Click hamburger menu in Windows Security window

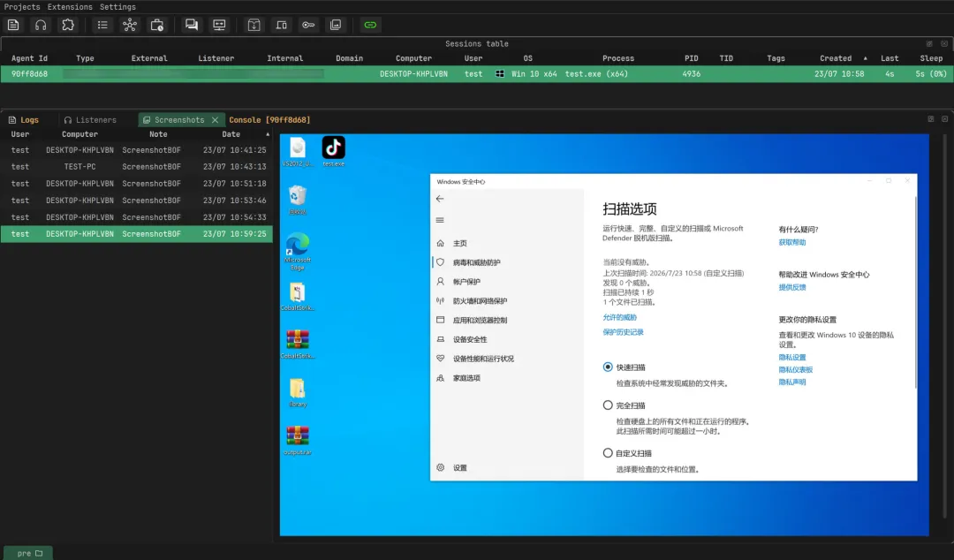[x=440, y=220]
